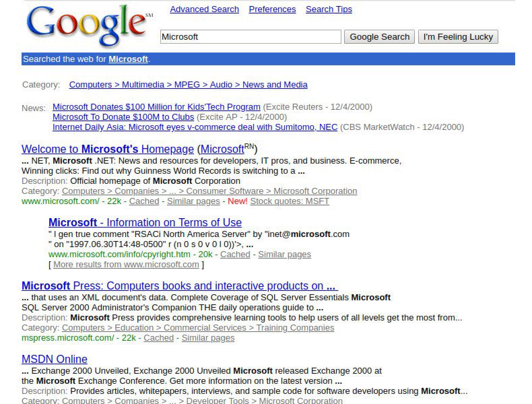Click the RSACi North America Server snippet line
The width and height of the screenshot is (532, 404).
[199, 234]
